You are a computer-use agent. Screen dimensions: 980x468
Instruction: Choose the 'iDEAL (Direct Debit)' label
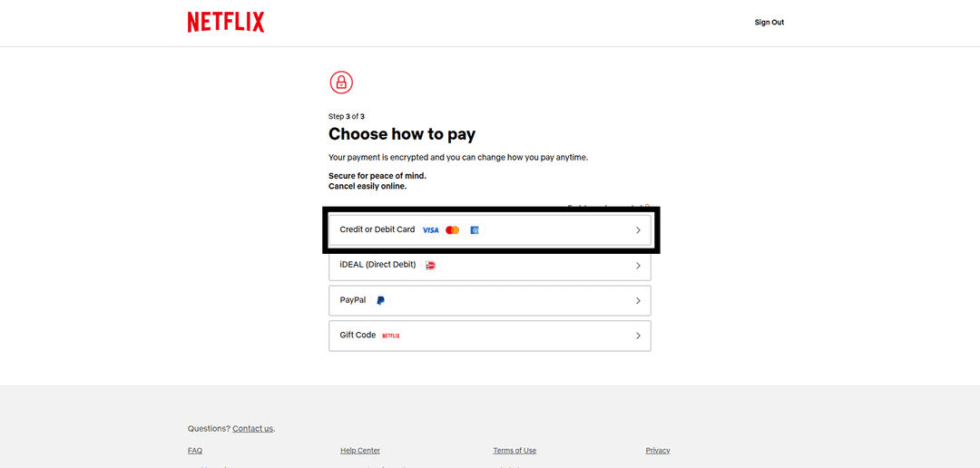(x=377, y=265)
